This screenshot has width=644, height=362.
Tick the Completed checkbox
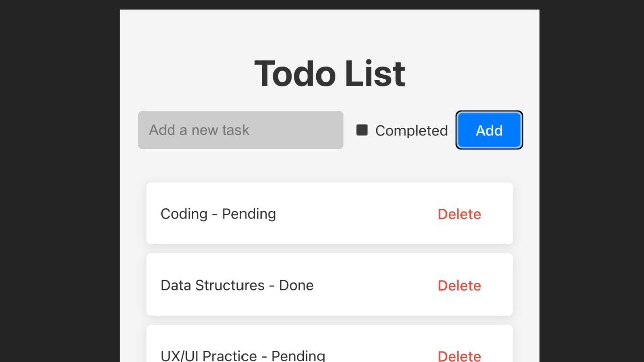pyautogui.click(x=362, y=130)
